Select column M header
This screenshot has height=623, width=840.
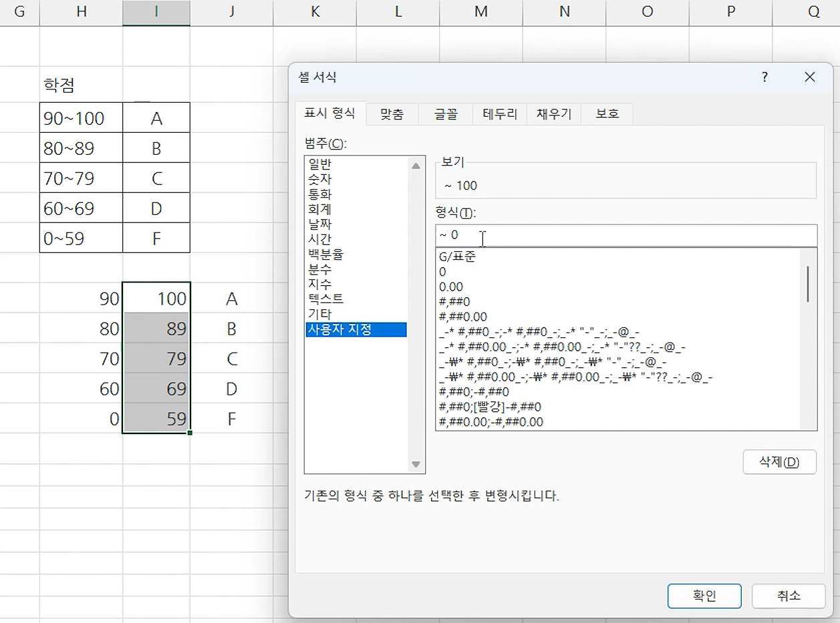pos(481,11)
